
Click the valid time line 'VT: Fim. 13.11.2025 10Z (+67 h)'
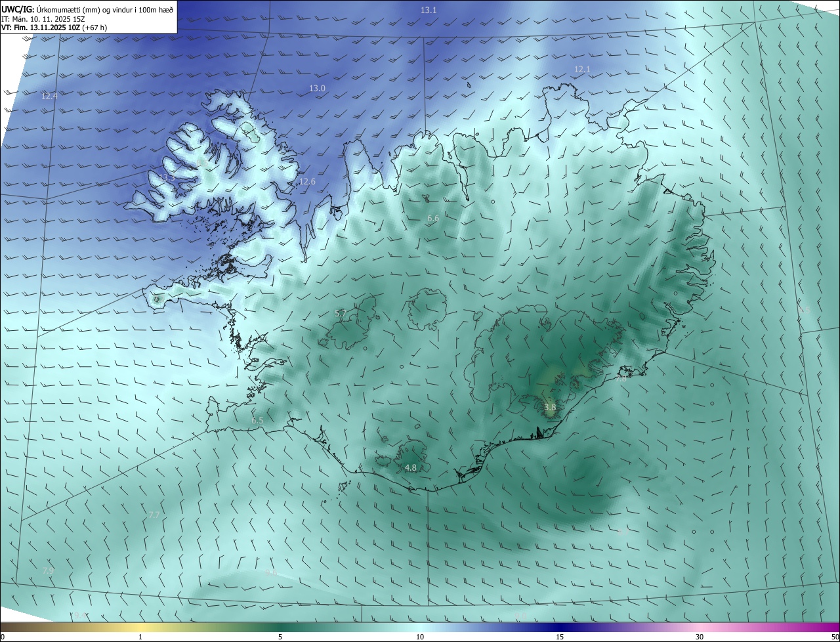54,28
